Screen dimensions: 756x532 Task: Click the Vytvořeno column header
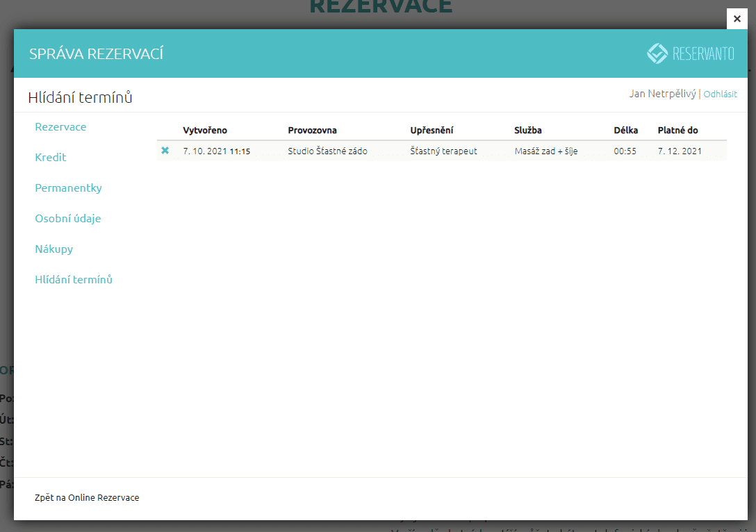point(205,131)
